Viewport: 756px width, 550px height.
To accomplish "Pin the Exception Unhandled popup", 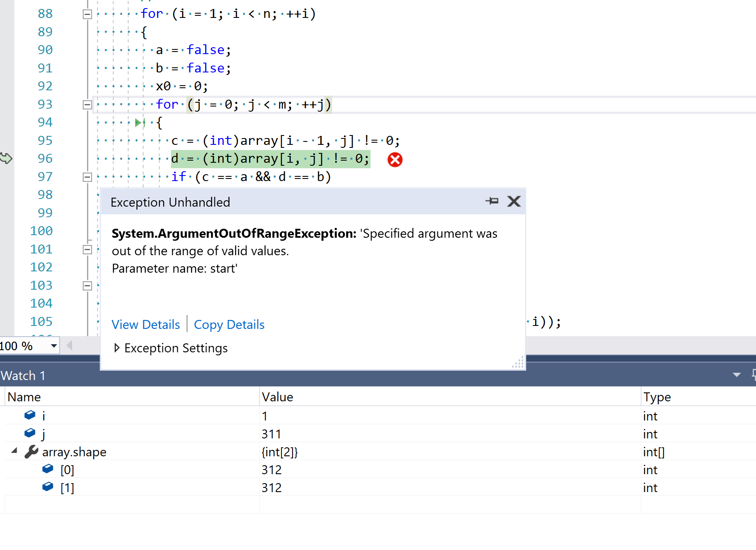I will (492, 201).
